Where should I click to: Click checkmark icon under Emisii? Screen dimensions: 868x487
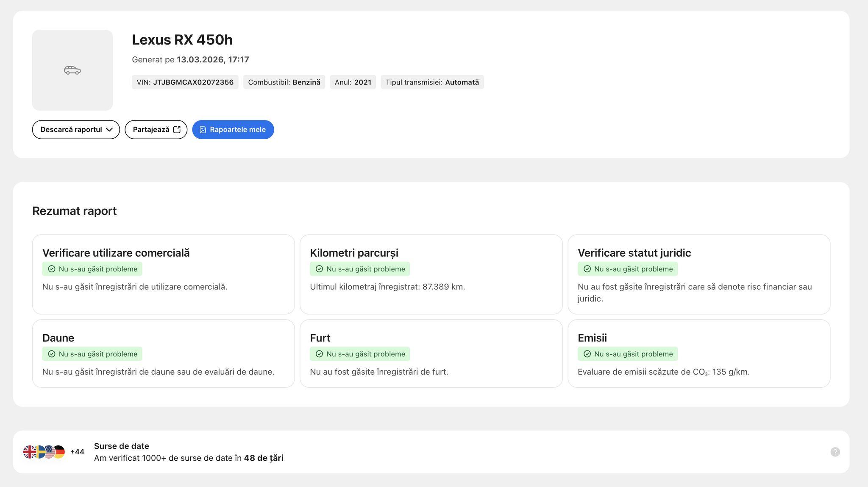587,354
